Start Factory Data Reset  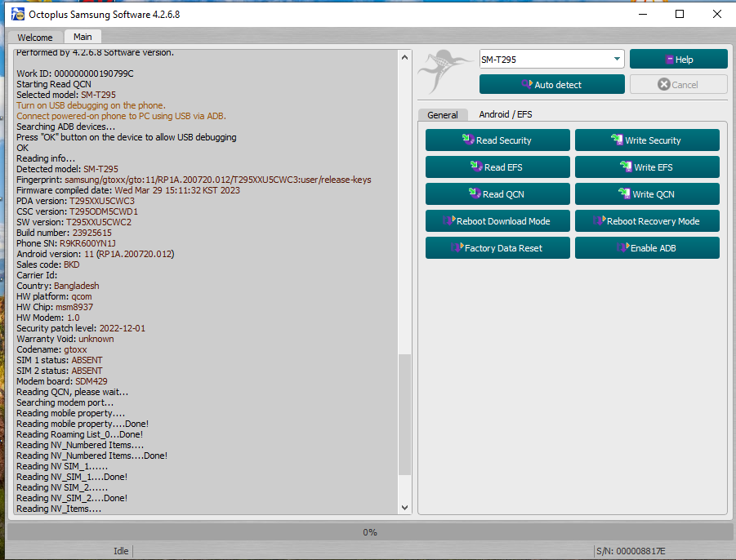click(497, 248)
